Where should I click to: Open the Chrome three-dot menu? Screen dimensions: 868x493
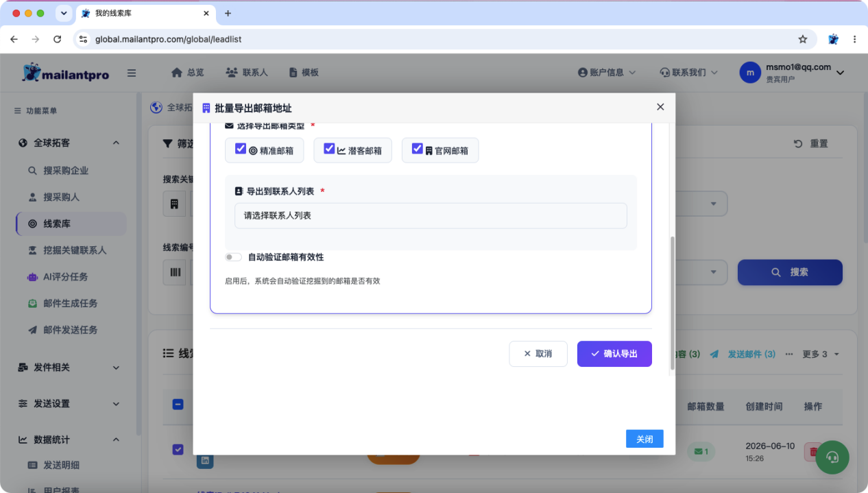pyautogui.click(x=854, y=39)
